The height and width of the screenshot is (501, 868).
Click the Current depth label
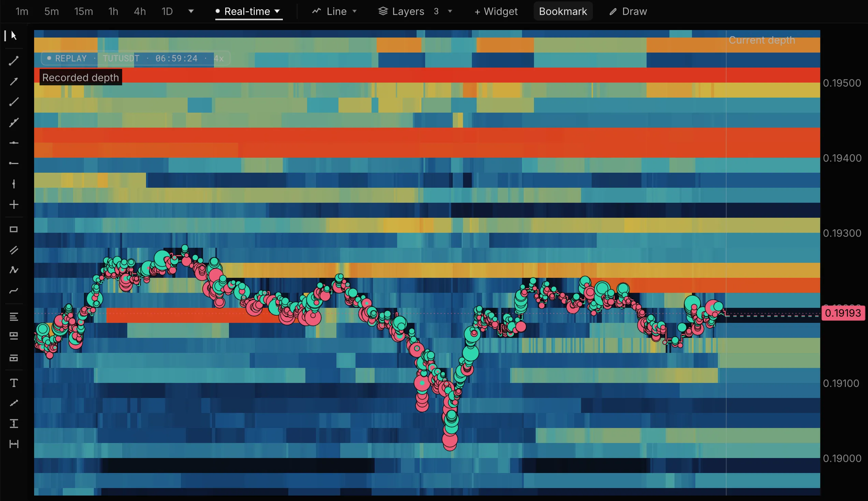762,40
